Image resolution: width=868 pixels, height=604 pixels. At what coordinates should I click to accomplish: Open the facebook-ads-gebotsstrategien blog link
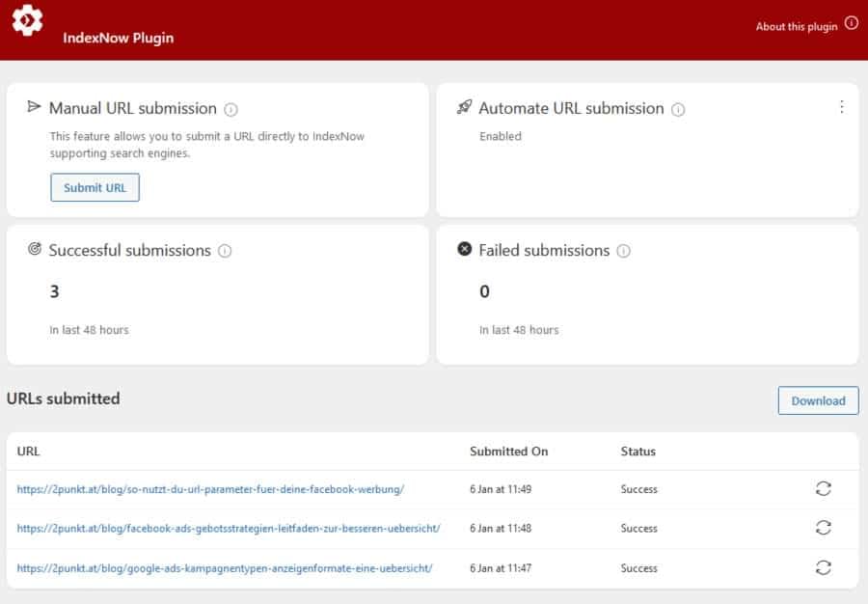point(229,529)
